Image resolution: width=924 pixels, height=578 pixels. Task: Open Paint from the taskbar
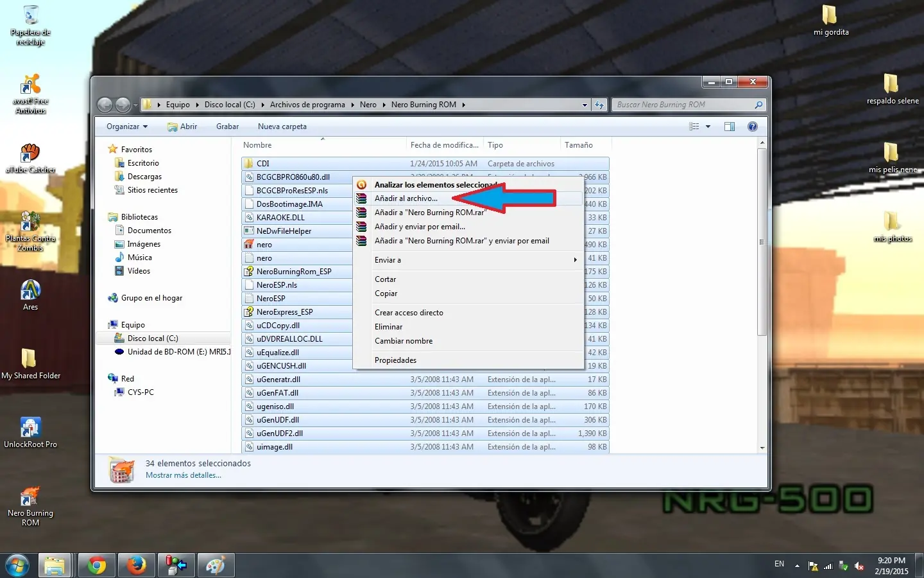[x=215, y=565]
